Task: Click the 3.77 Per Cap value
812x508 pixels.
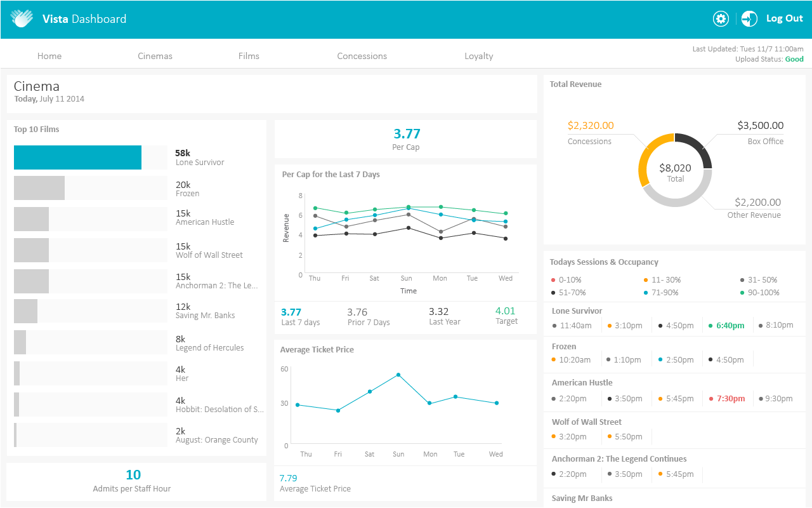Action: pos(407,134)
